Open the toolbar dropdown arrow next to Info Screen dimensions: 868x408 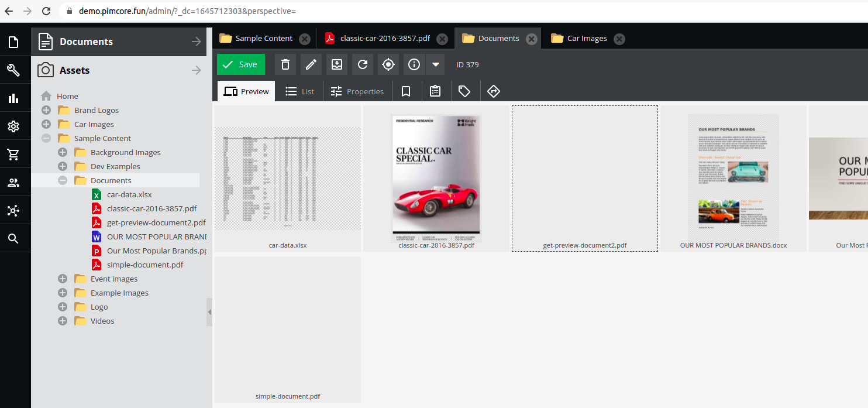[435, 64]
